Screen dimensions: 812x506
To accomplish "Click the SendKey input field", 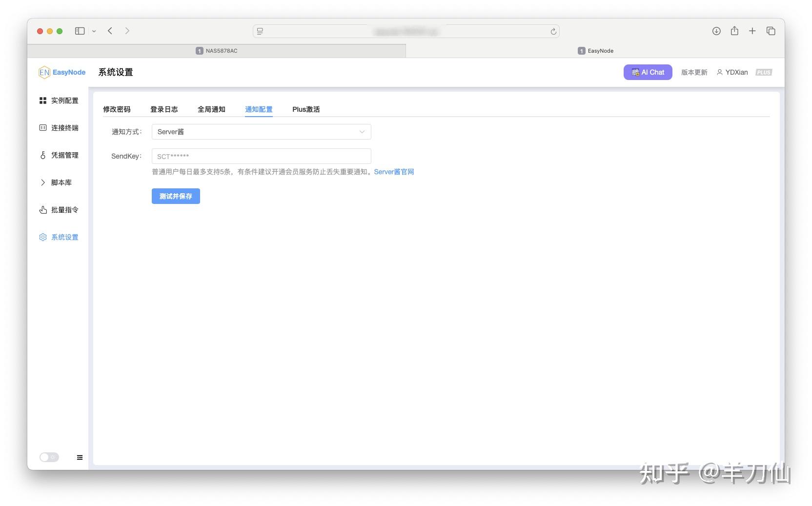I will point(261,156).
